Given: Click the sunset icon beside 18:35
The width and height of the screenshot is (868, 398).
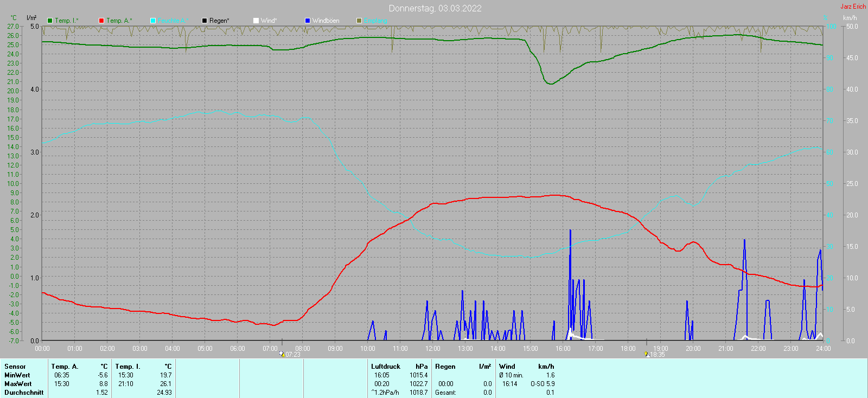Looking at the screenshot, I should (x=647, y=354).
